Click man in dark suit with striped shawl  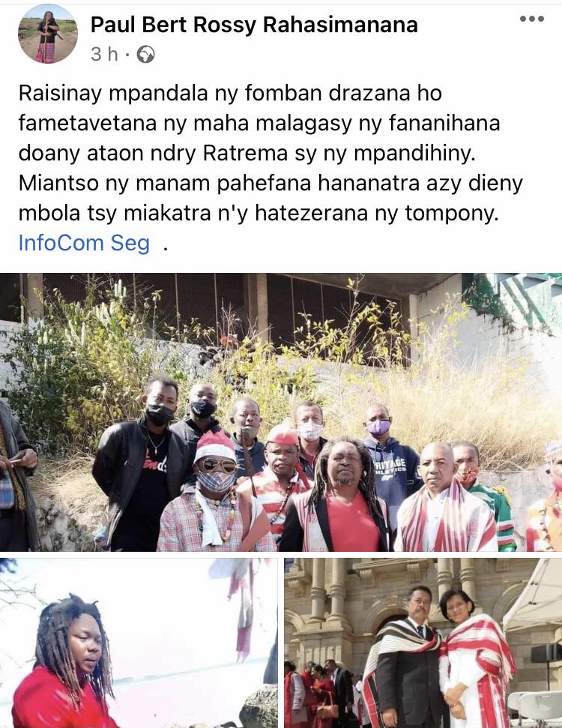[x=405, y=659]
